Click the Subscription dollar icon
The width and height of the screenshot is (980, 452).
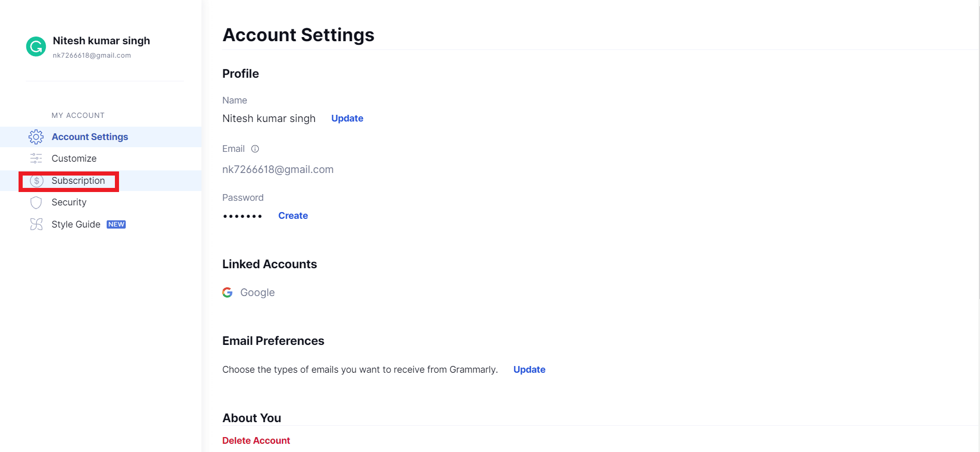pyautogui.click(x=37, y=181)
